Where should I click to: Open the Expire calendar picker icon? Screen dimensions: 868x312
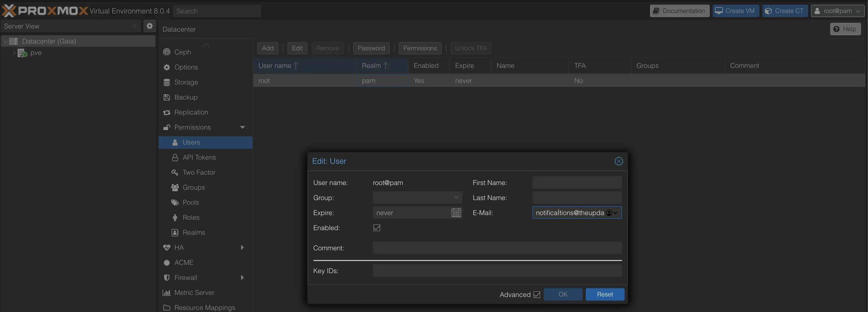tap(456, 213)
